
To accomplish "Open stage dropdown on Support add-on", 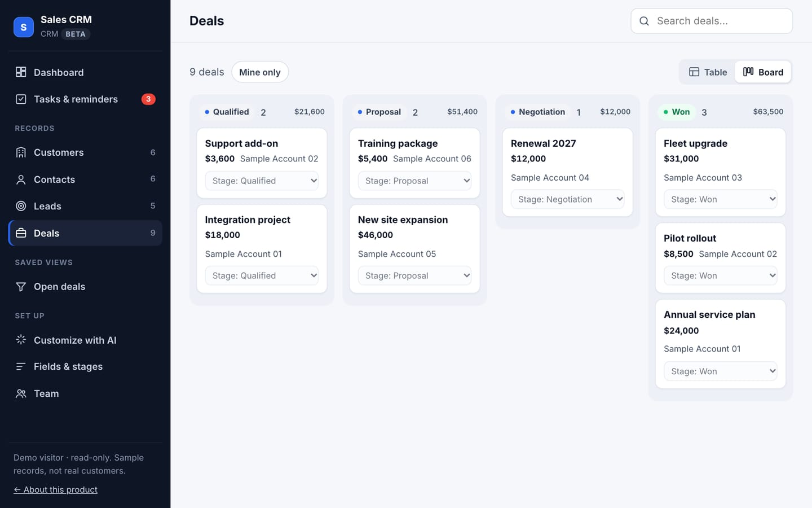I will coord(262,181).
